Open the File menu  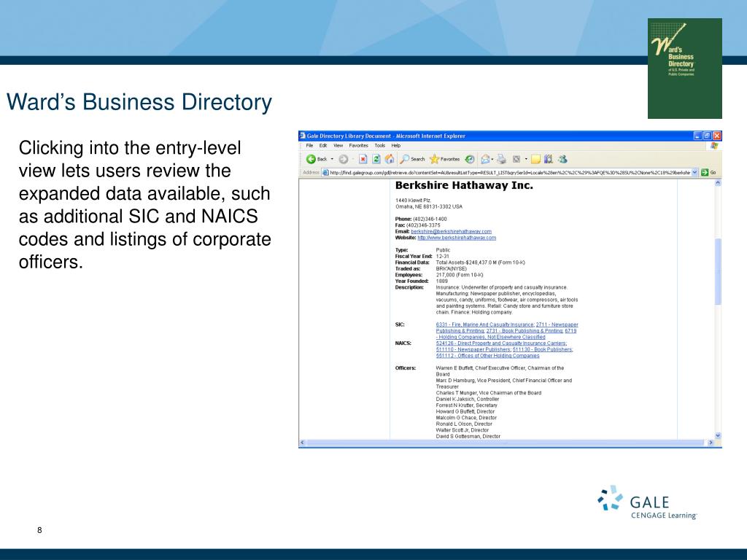click(309, 146)
